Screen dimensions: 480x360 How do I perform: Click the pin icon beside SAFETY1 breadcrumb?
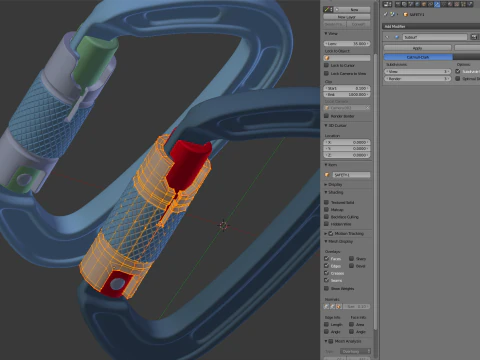(x=386, y=14)
